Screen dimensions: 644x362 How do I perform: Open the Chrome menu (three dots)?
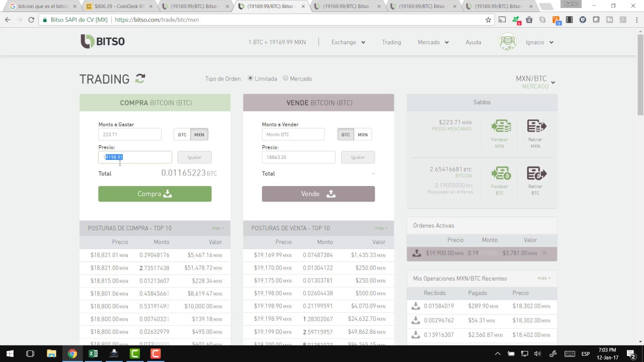point(635,20)
